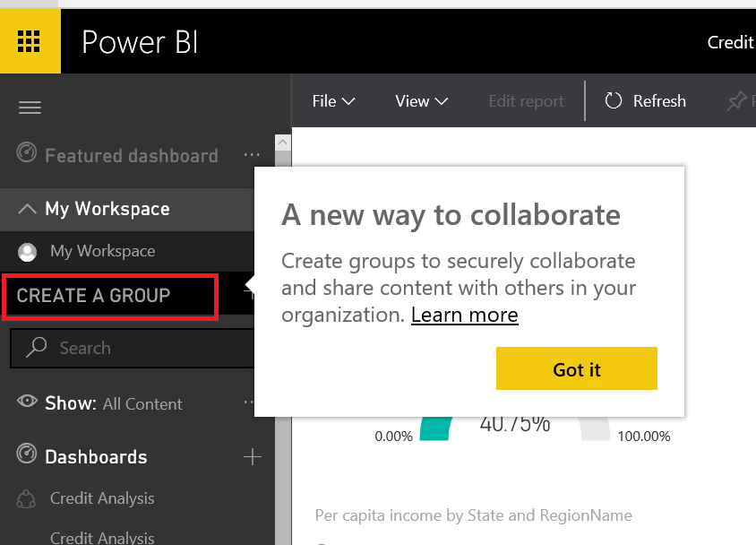Viewport: 756px width, 545px height.
Task: Click the search magnifier icon
Action: (x=35, y=348)
